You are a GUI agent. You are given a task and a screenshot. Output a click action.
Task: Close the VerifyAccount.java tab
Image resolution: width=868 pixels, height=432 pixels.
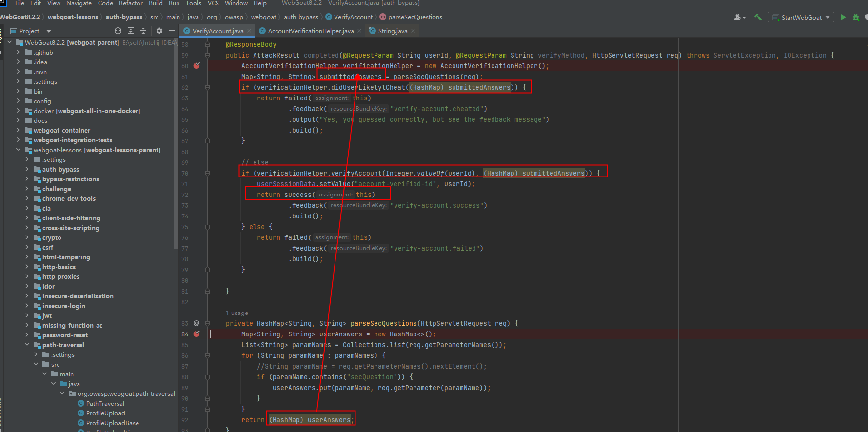tap(249, 31)
